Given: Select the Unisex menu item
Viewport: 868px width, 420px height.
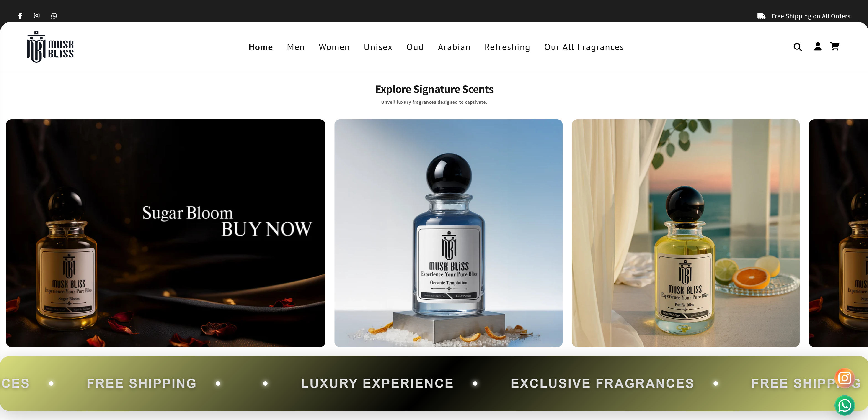Looking at the screenshot, I should click(x=378, y=47).
